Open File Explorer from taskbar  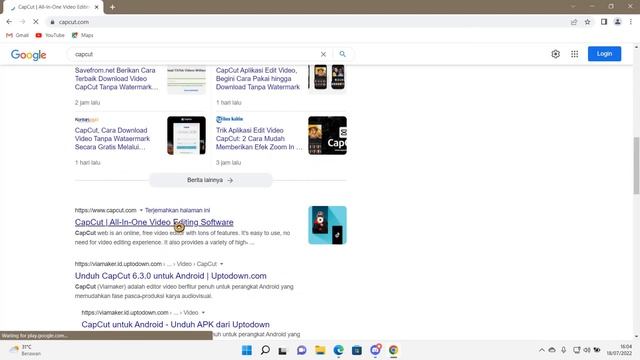[x=320, y=350]
